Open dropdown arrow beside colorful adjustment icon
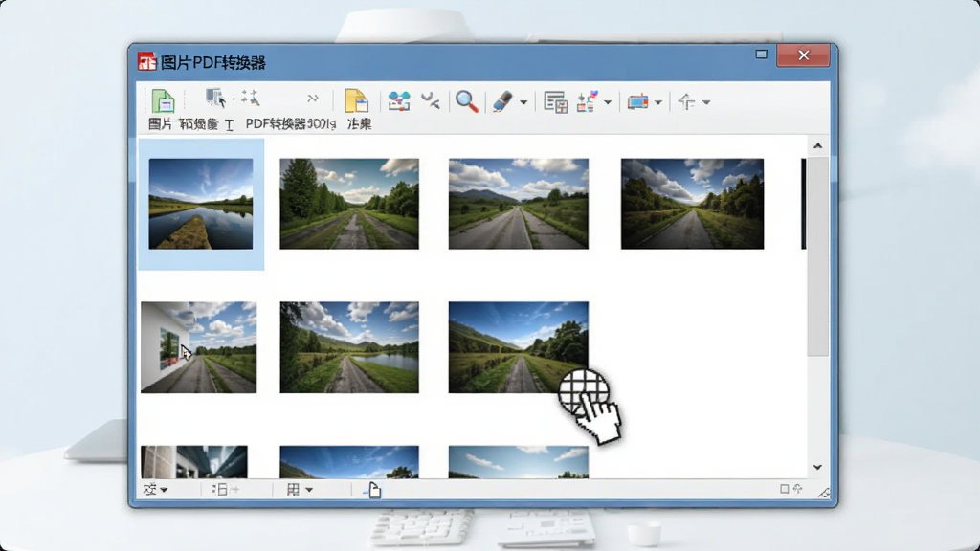The width and height of the screenshot is (980, 551). pyautogui.click(x=608, y=102)
